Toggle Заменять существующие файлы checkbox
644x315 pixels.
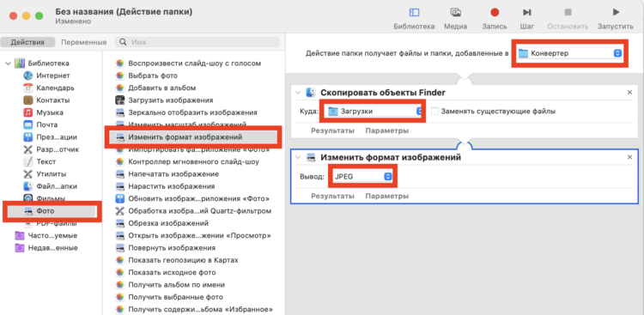pos(435,112)
